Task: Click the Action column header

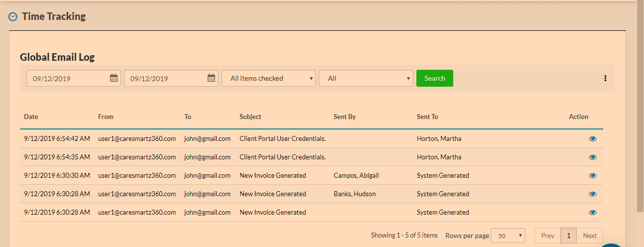Action: (x=579, y=117)
